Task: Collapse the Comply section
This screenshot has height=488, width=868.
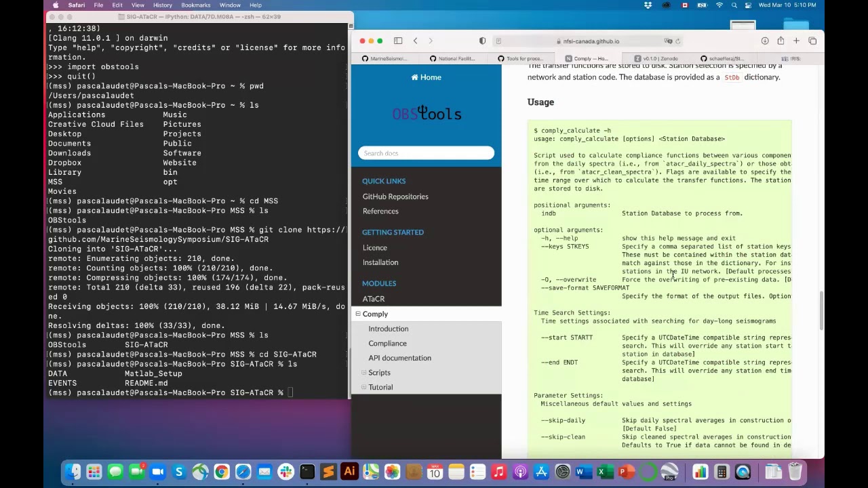Action: (357, 314)
